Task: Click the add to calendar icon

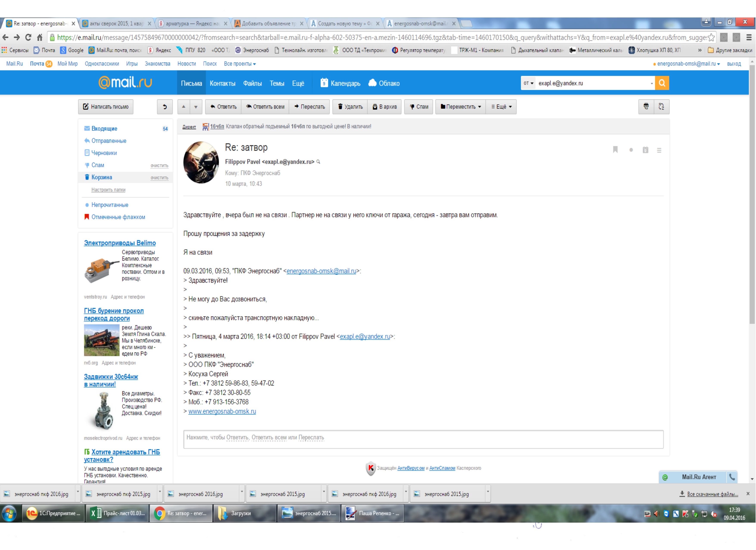Action: [645, 150]
